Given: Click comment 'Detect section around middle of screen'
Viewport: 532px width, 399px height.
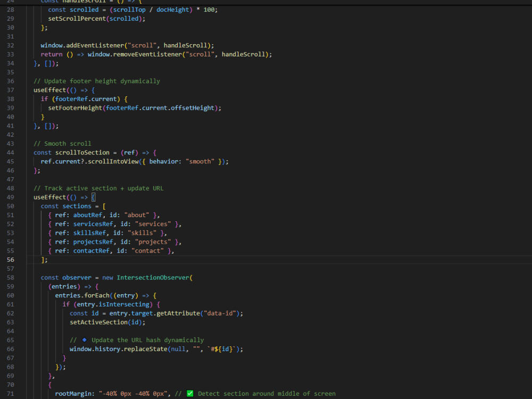Looking at the screenshot, I should 267,394.
